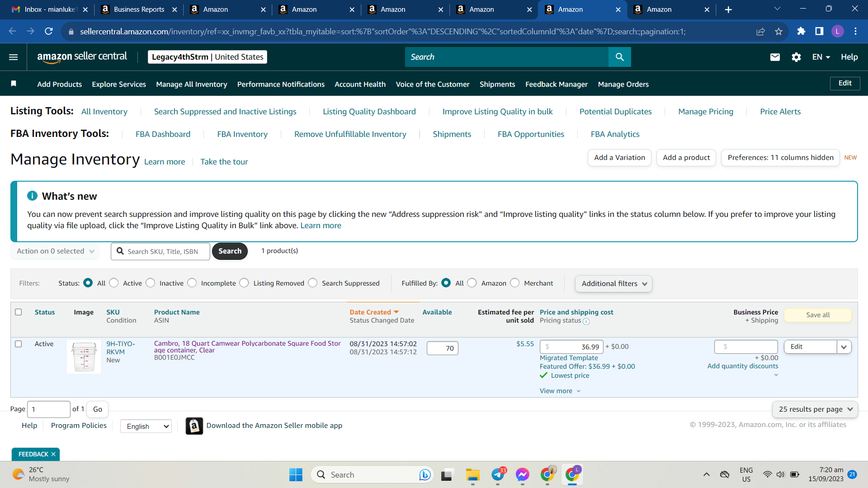Open Manage Orders in the nav bar
868x488 pixels.
[x=623, y=84]
